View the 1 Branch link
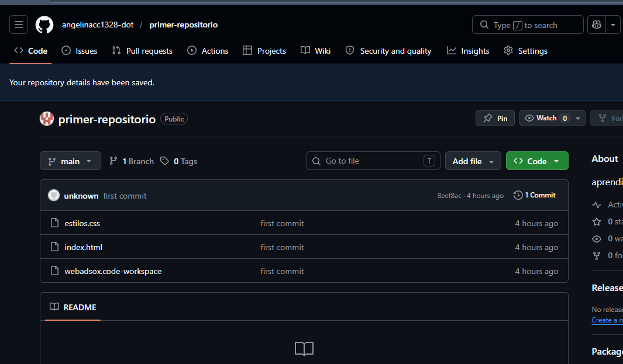The height and width of the screenshot is (364, 623). (132, 161)
